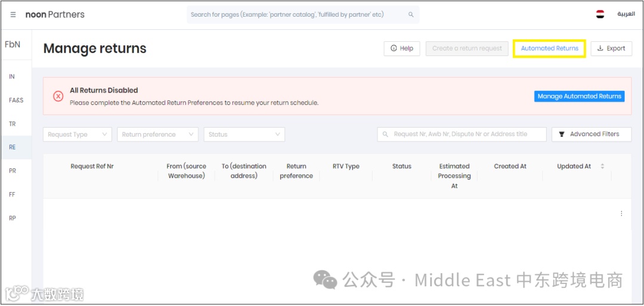
Task: Click Manage Automated Returns button
Action: [579, 96]
